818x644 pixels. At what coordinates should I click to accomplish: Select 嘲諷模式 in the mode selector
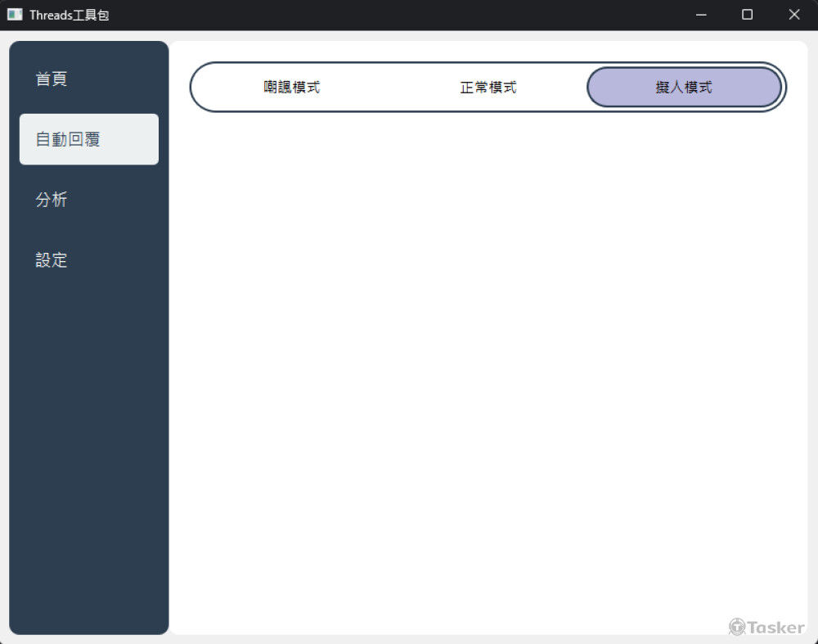[292, 88]
